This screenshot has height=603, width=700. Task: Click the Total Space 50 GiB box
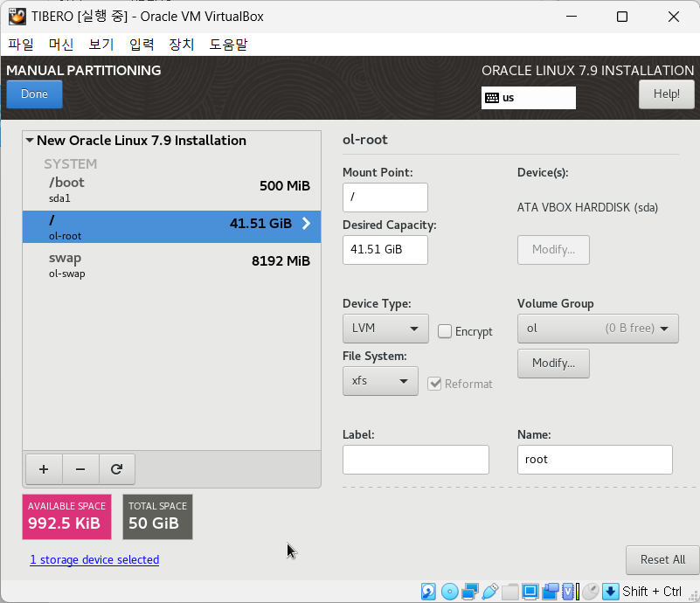point(157,516)
